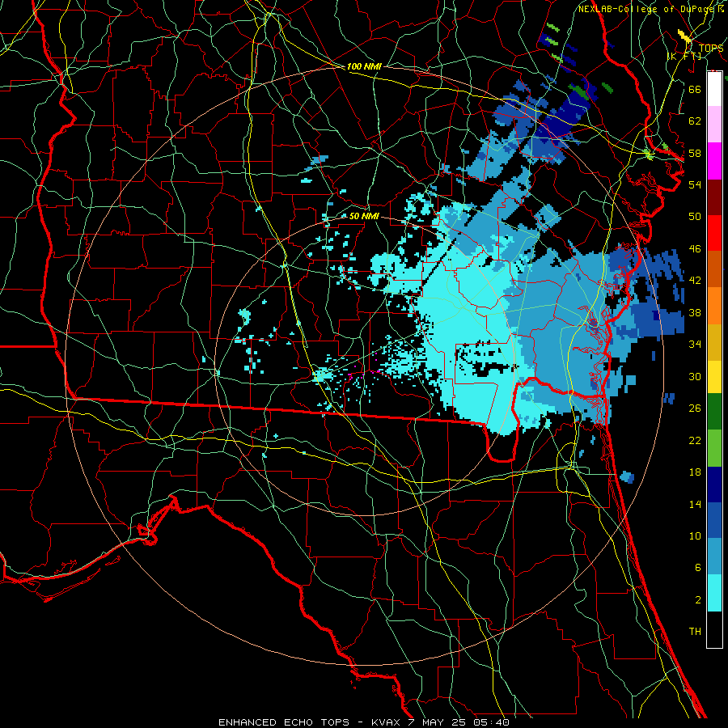
Task: Select the 34 legend label
Action: click(x=695, y=344)
